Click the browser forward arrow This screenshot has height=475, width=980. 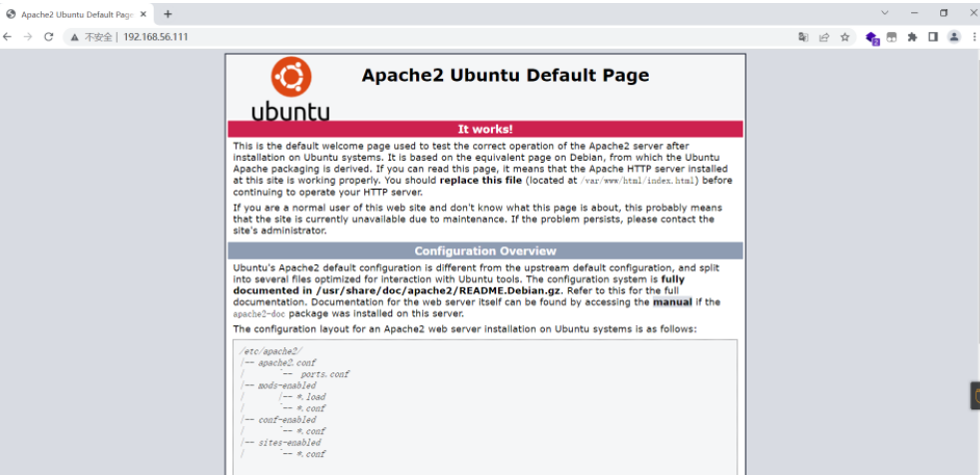pos(28,37)
